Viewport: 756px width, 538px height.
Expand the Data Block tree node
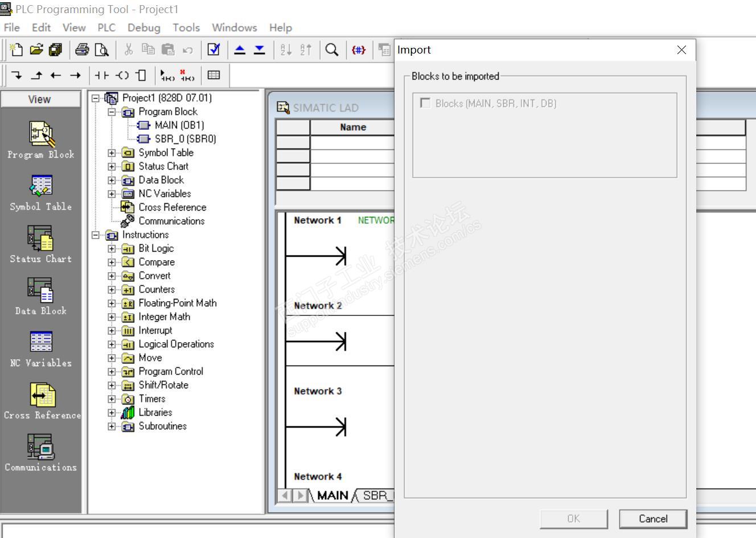click(x=112, y=180)
